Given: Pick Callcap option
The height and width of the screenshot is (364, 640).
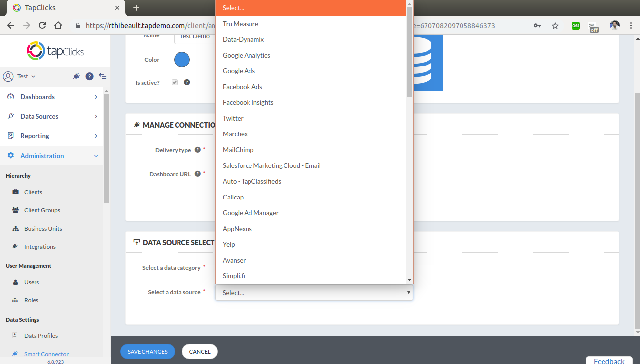Looking at the screenshot, I should pos(311,197).
